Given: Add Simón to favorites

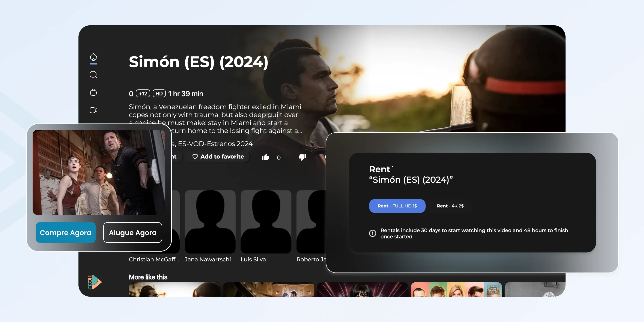Looking at the screenshot, I should pyautogui.click(x=218, y=157).
